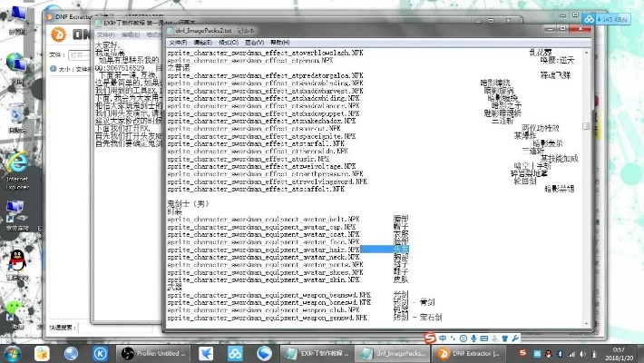Screen dimensions: 644x363
Task: Open the 编辑(E) menu in dnf_ImagePacks2 Notepad
Action: point(202,42)
